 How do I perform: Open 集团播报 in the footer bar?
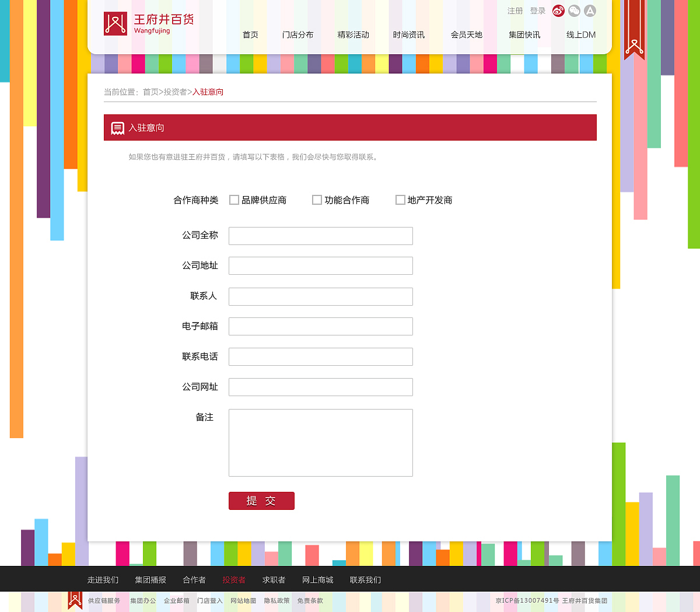click(150, 580)
